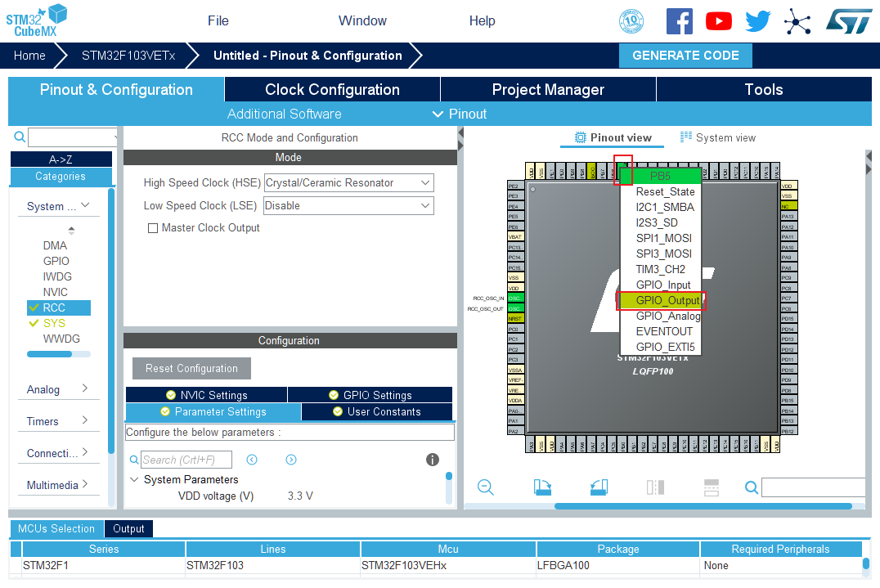
Task: Open Additional Software
Action: 284,114
